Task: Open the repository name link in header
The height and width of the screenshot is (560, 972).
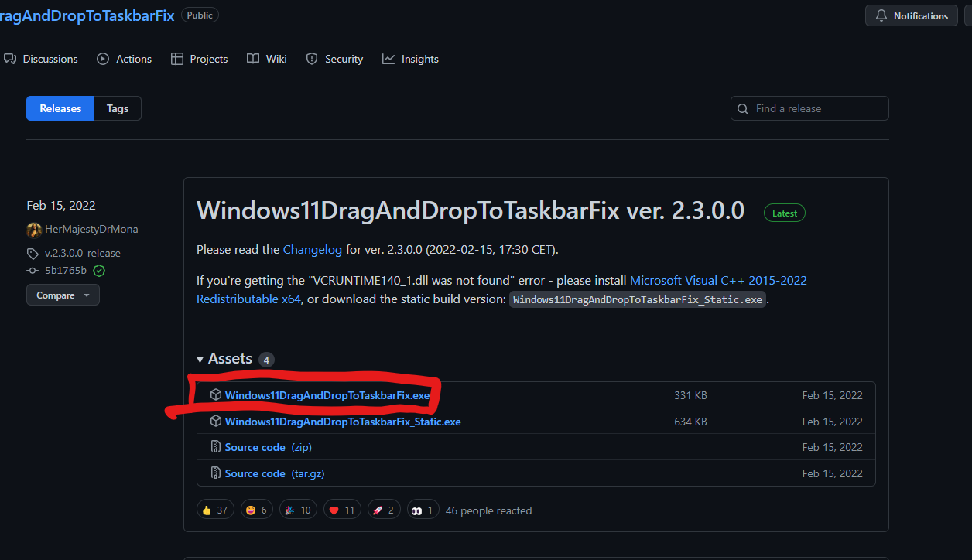Action: [87, 15]
